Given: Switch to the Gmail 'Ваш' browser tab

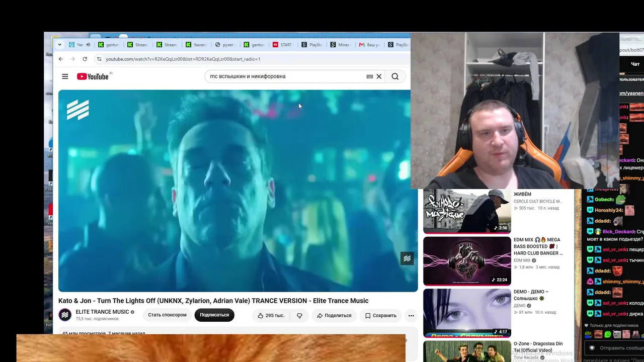Looking at the screenshot, I should 369,45.
